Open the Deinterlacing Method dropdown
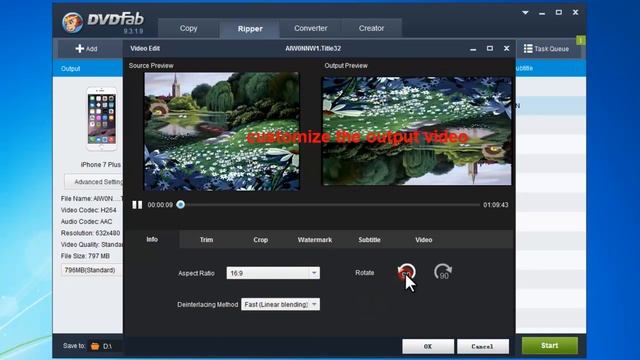This screenshot has height=360, width=640. pyautogui.click(x=280, y=304)
